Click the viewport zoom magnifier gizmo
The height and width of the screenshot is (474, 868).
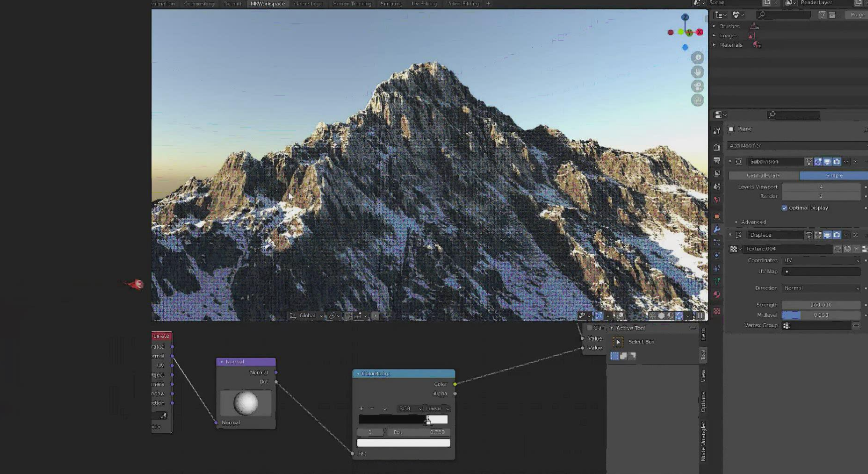(698, 58)
